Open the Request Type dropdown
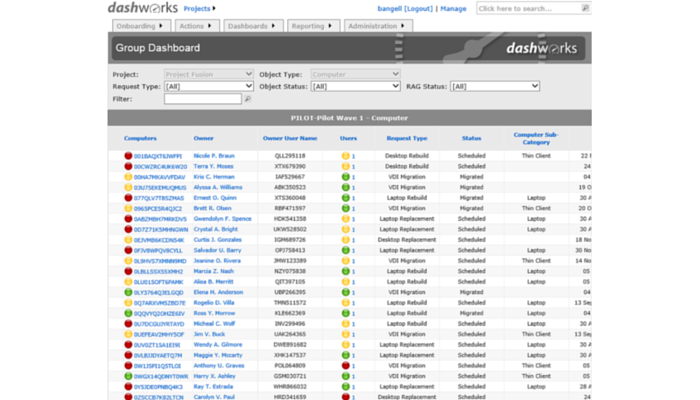Image resolution: width=700 pixels, height=400 pixels. click(208, 86)
